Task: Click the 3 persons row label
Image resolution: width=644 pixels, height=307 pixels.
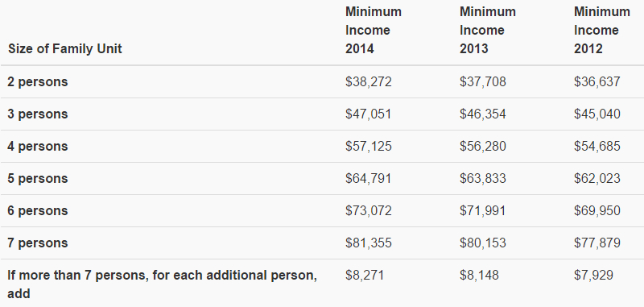Action: point(38,114)
